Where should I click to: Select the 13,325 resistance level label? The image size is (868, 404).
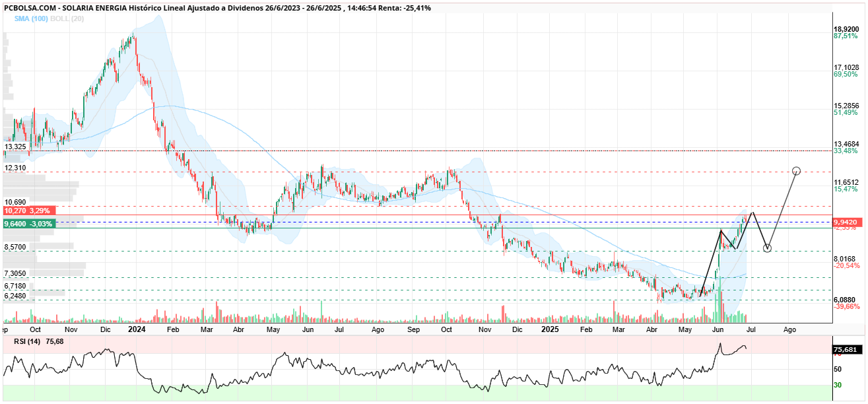[15, 147]
